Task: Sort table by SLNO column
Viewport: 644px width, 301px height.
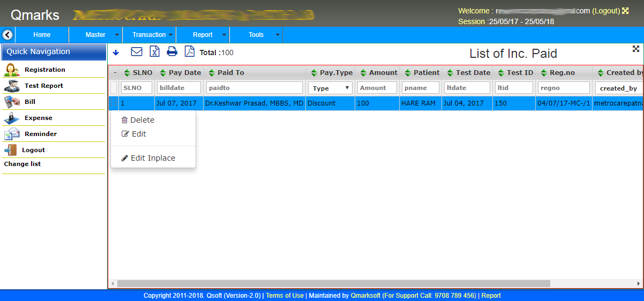Action: [x=138, y=73]
